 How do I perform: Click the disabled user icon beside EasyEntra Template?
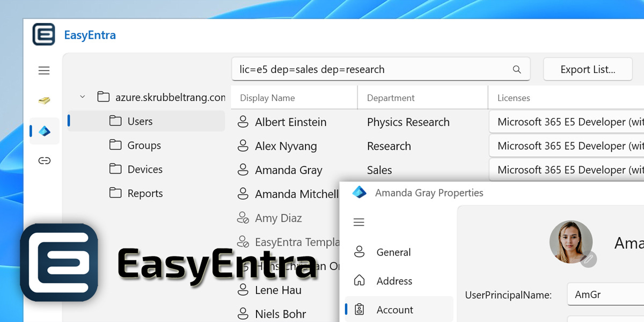[243, 242]
